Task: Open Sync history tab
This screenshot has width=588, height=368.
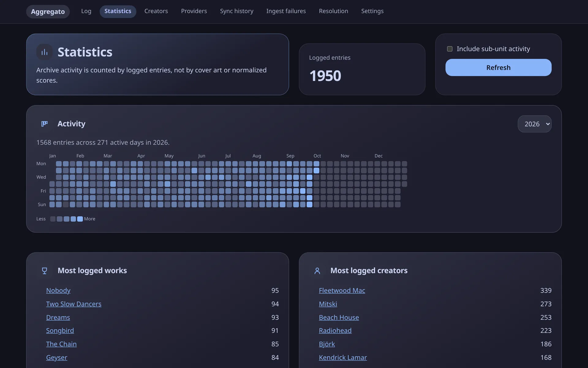Action: click(x=237, y=11)
